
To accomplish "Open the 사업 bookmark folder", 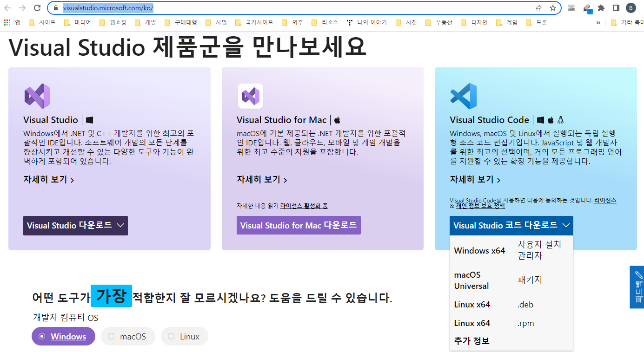I will click(x=216, y=22).
